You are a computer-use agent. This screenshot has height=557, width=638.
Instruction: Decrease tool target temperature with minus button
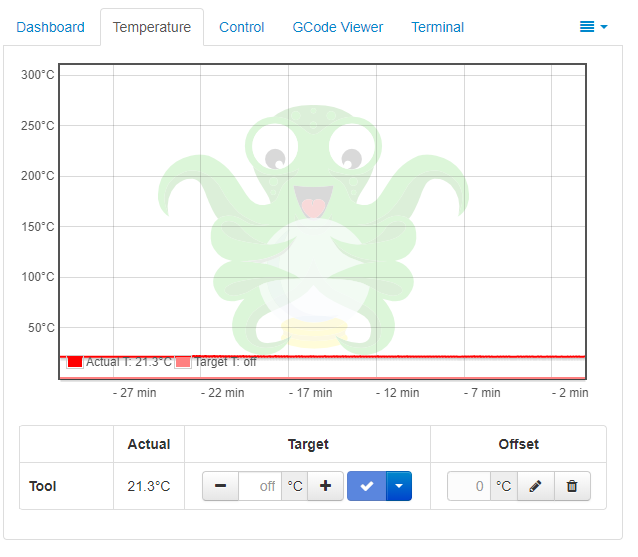tap(221, 486)
